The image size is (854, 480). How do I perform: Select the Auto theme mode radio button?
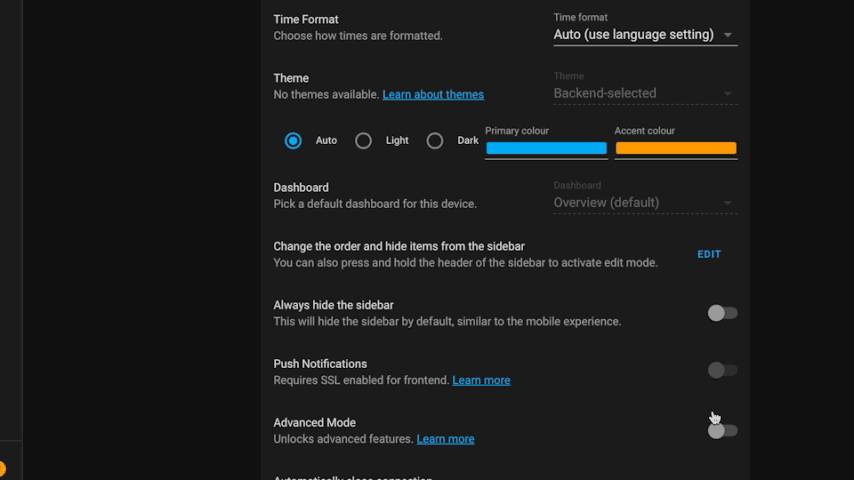tap(293, 141)
